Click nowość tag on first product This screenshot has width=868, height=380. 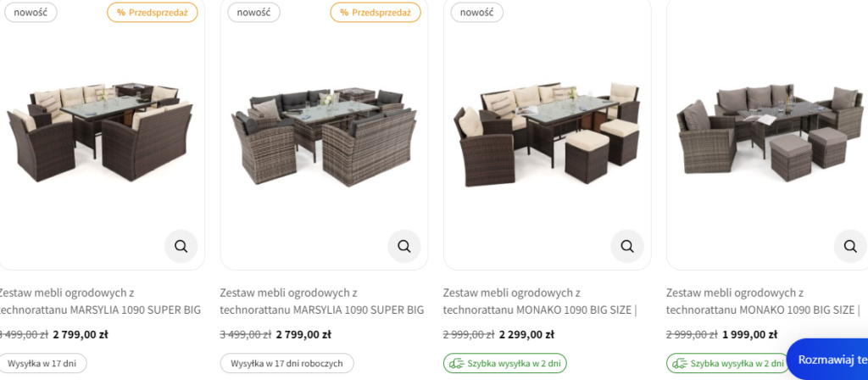[30, 13]
